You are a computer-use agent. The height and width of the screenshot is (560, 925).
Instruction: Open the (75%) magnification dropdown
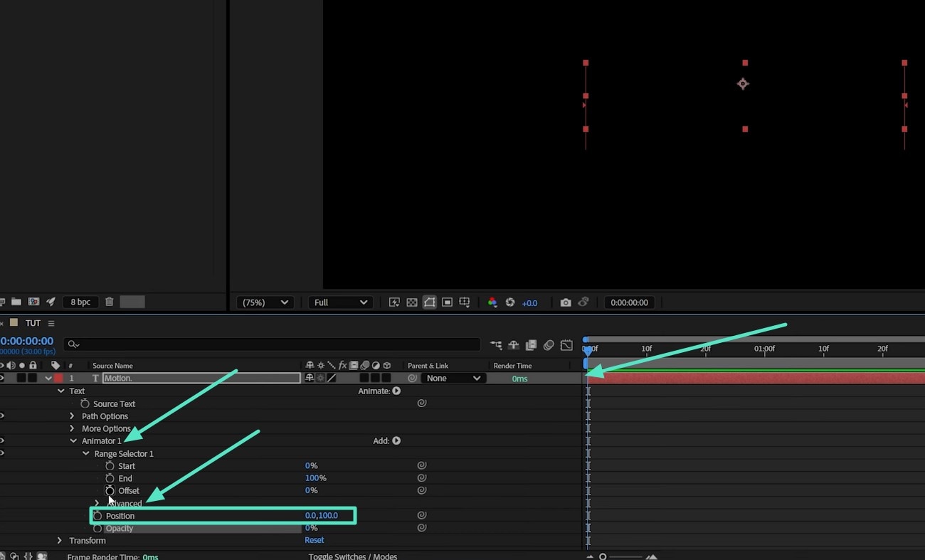pyautogui.click(x=265, y=302)
